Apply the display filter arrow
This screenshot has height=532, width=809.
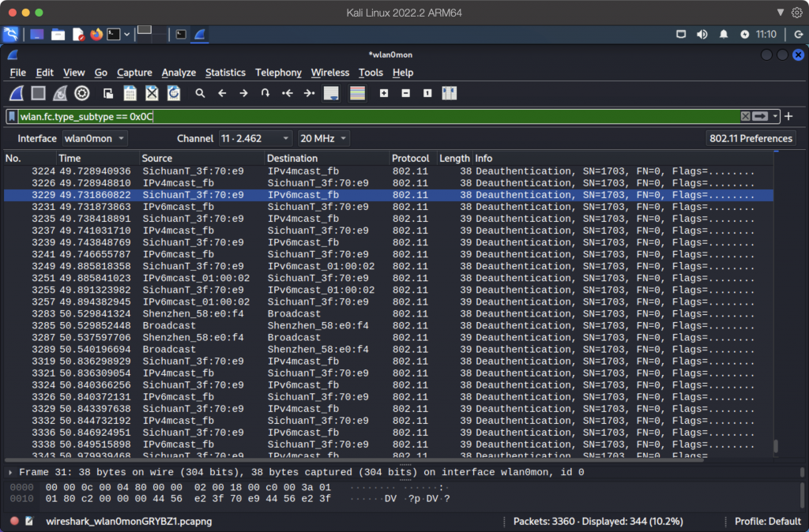[x=760, y=117]
